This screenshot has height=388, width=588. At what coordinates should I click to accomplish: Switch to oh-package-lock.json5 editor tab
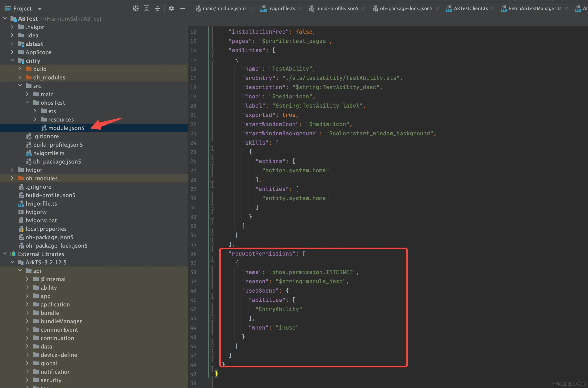pyautogui.click(x=406, y=8)
